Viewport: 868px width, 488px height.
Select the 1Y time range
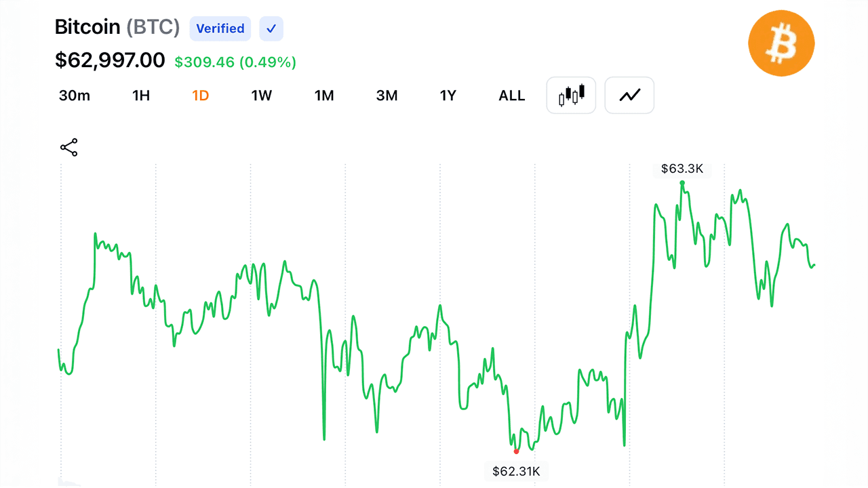[x=448, y=96]
